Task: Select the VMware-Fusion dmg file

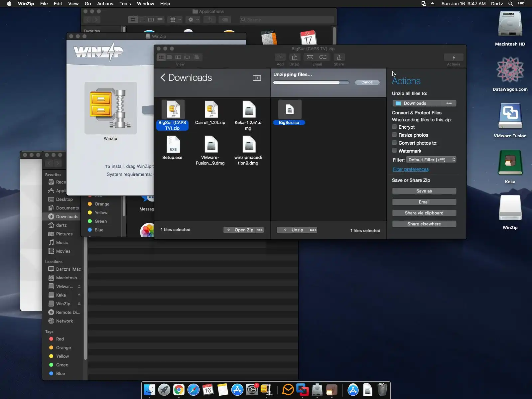Action: point(210,150)
